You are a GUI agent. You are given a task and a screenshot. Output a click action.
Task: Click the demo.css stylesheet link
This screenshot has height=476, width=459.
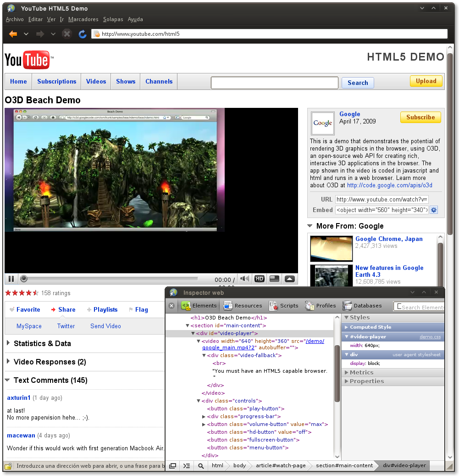(x=430, y=336)
